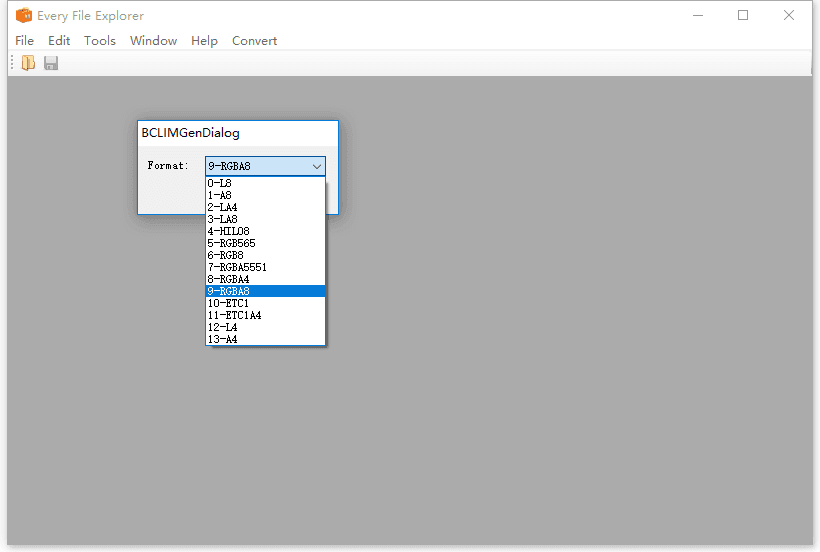The width and height of the screenshot is (820, 552).
Task: Click the highlighted 9-RGBA8 list option
Action: tap(266, 291)
